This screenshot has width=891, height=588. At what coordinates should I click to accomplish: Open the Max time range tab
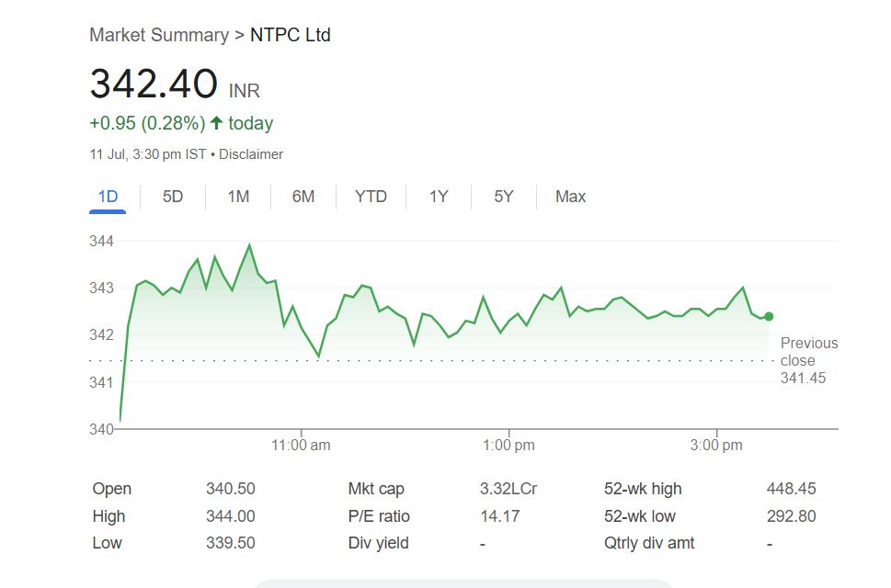(x=570, y=197)
